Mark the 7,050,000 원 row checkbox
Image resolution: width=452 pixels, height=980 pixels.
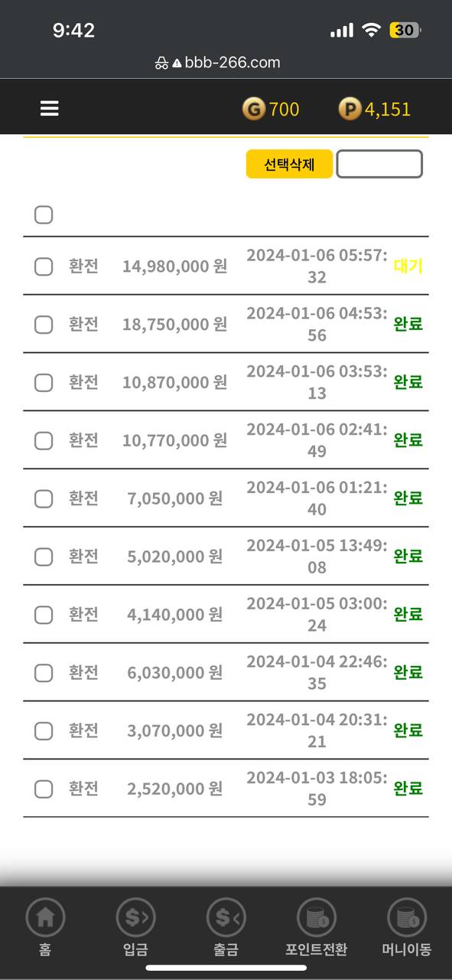point(44,498)
